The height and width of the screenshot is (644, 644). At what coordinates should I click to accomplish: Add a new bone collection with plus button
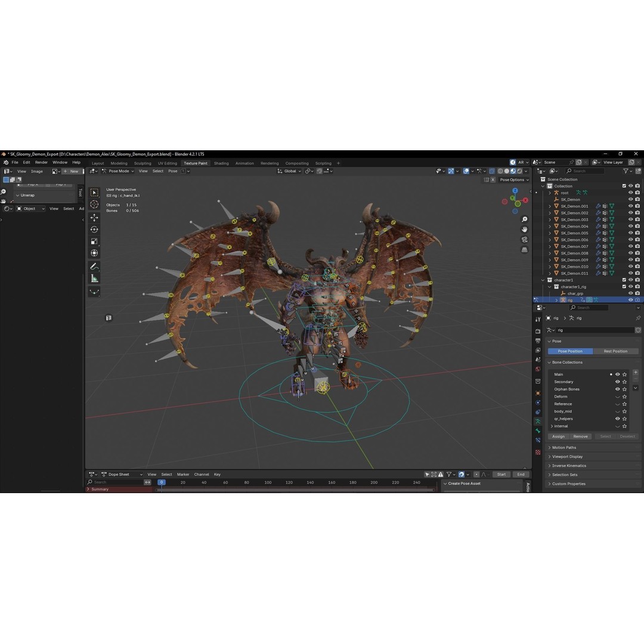coord(636,373)
